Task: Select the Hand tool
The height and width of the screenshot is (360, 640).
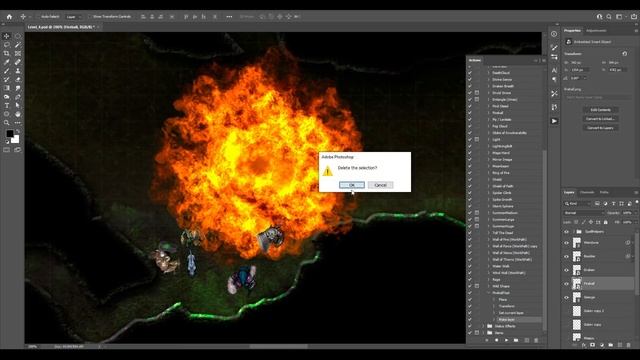Action: point(18,114)
